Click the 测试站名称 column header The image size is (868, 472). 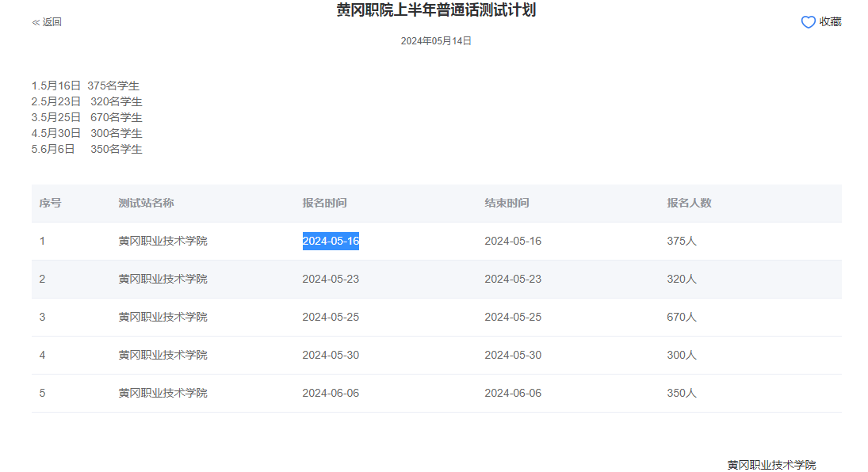tap(146, 203)
